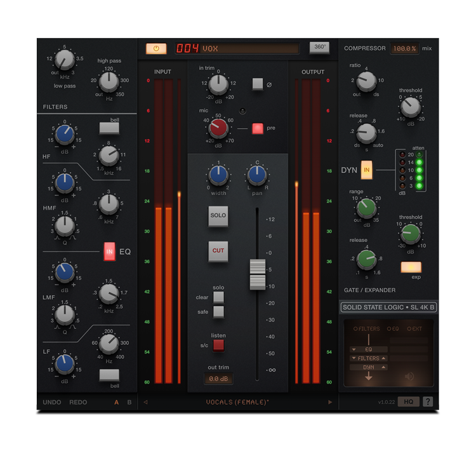Screen dimensions: 476x449
Task: Move FILTERS up in processing order
Action: pyautogui.click(x=384, y=358)
